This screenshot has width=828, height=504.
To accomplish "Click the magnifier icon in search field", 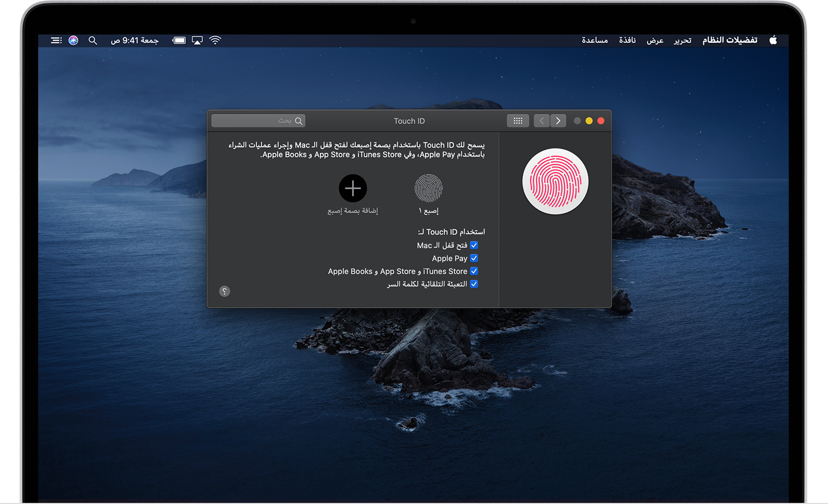I will click(299, 121).
